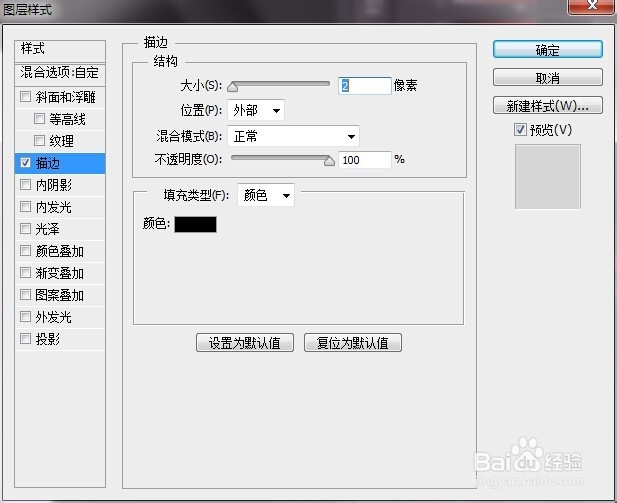Tick the 投影 checkbox

tap(26, 338)
